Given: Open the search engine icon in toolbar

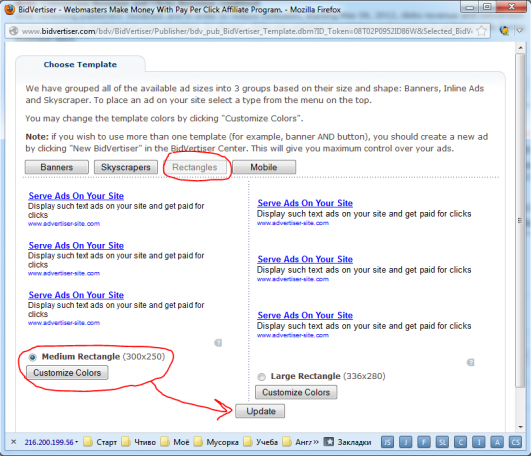Looking at the screenshot, I should (504, 31).
